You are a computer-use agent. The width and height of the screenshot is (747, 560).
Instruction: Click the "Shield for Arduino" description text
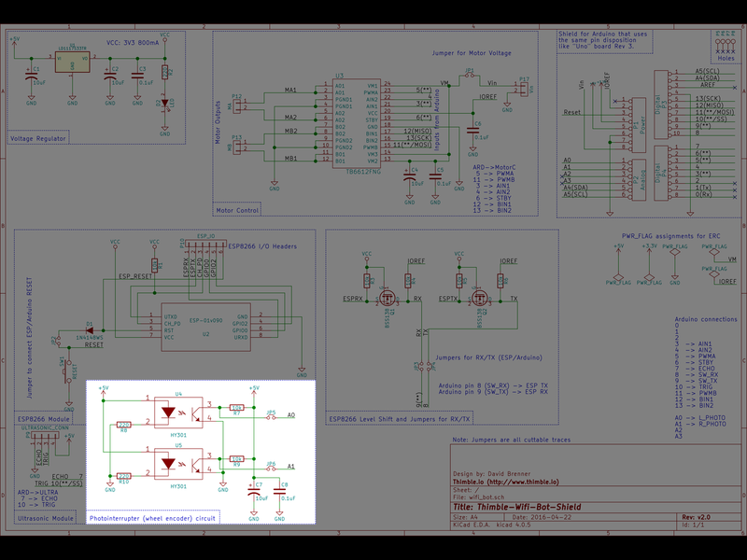pos(602,40)
